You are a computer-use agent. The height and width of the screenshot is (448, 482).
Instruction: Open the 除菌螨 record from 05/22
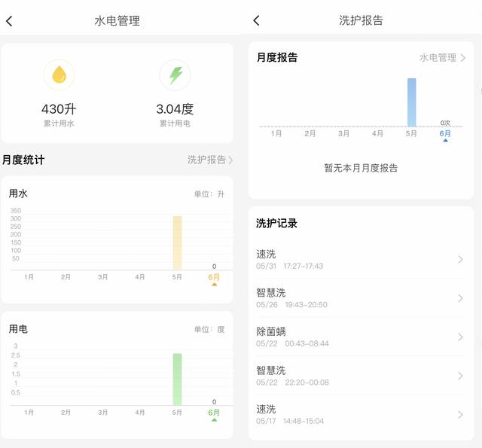[x=360, y=337]
